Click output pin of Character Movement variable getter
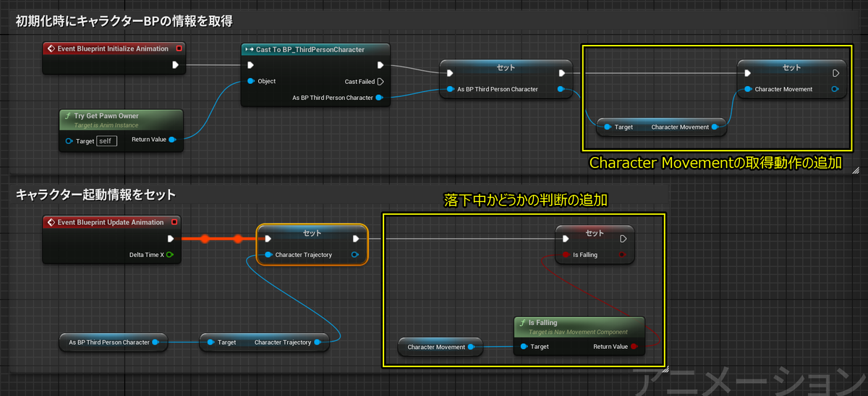This screenshot has width=868, height=396. (472, 347)
